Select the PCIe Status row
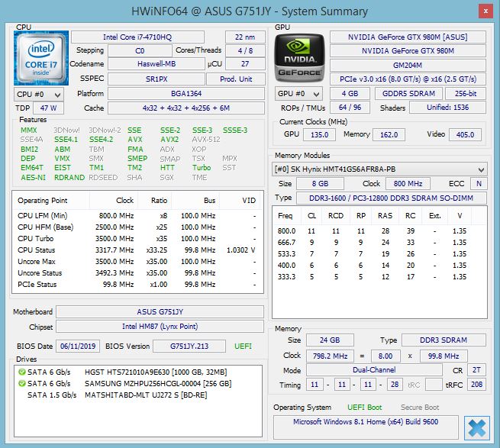500x448 pixels. click(x=137, y=285)
